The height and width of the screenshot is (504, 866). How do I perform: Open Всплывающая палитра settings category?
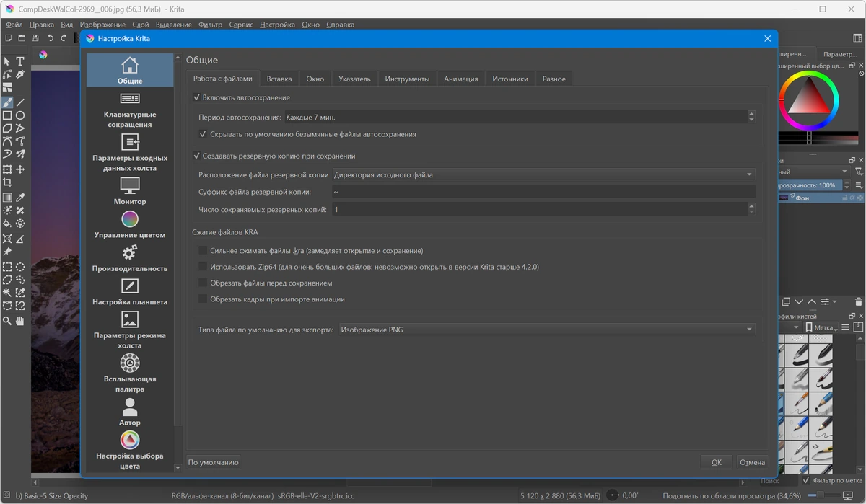[130, 373]
